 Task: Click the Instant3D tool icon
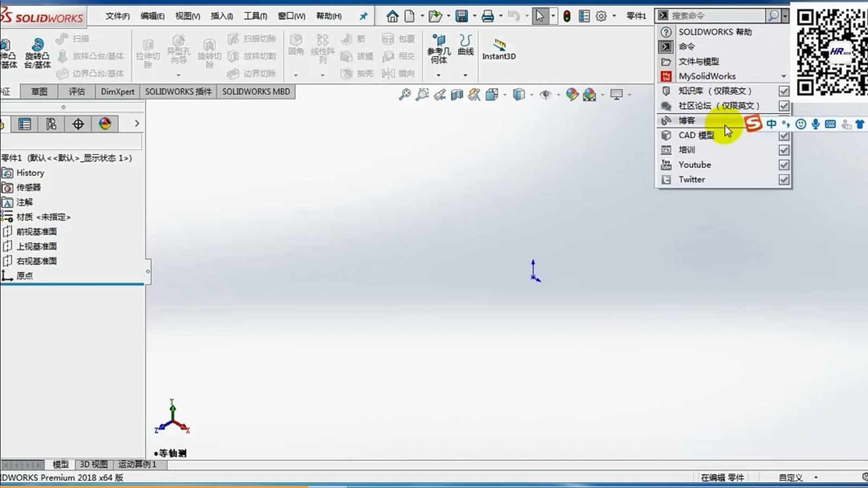(x=499, y=44)
